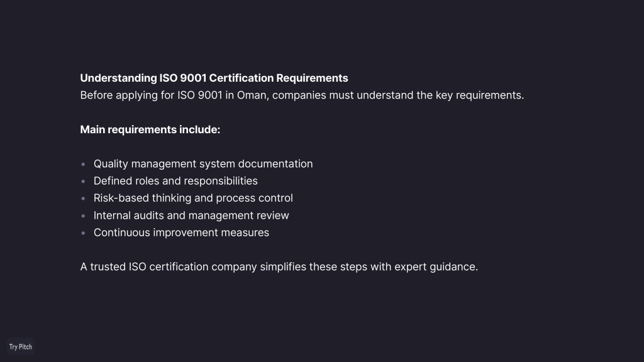Click the Try Pitch button
644x362 pixels.
pos(21,347)
